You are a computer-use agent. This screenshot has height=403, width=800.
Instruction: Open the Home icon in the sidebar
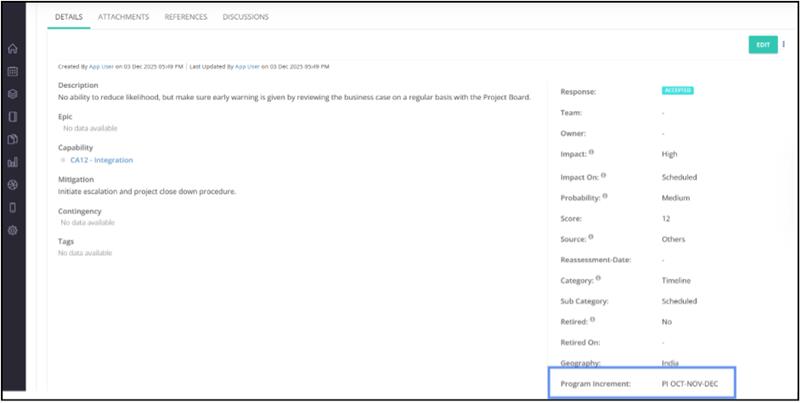[13, 49]
